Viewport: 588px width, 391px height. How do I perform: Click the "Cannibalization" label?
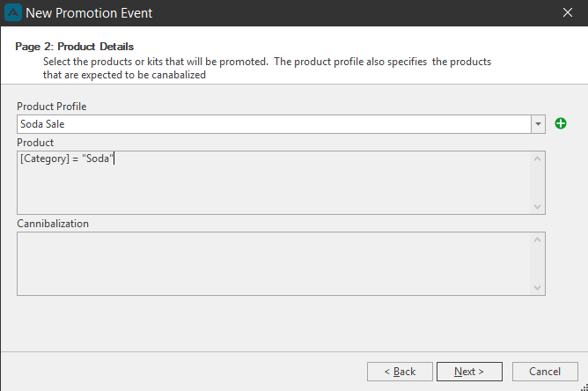click(53, 224)
